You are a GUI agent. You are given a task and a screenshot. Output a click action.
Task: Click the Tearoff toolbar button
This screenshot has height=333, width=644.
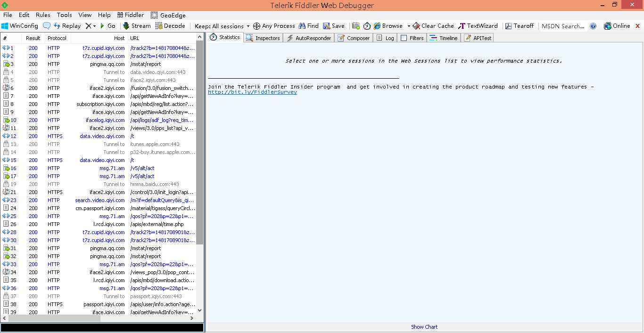click(520, 26)
